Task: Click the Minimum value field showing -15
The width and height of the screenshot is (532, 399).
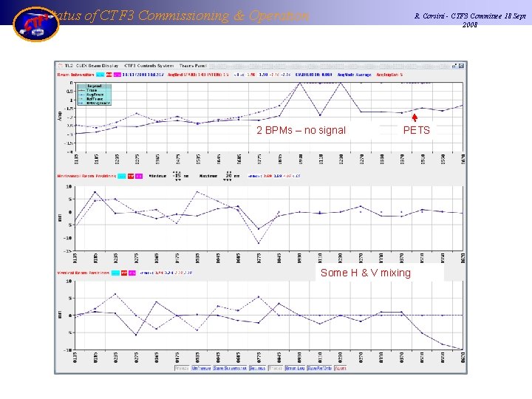Action: tap(177, 176)
